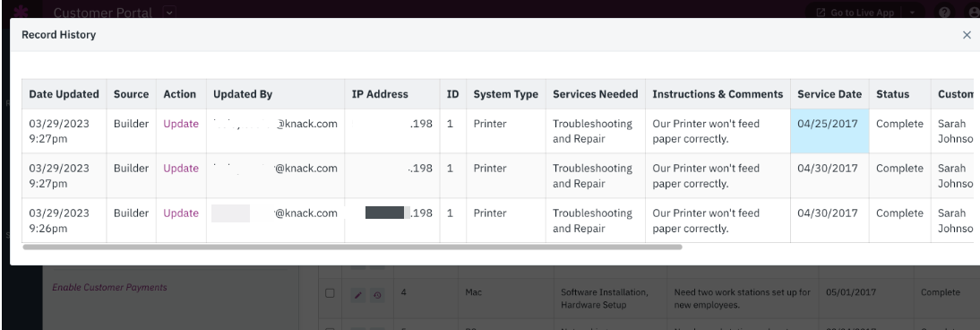Tick the checkbox for the Mac row

point(330,292)
